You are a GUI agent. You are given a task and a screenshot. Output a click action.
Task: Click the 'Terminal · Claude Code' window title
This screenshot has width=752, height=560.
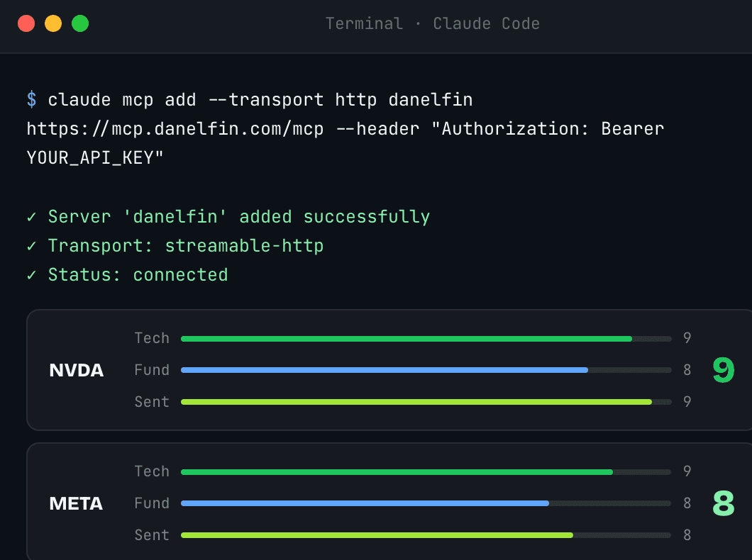tap(433, 23)
